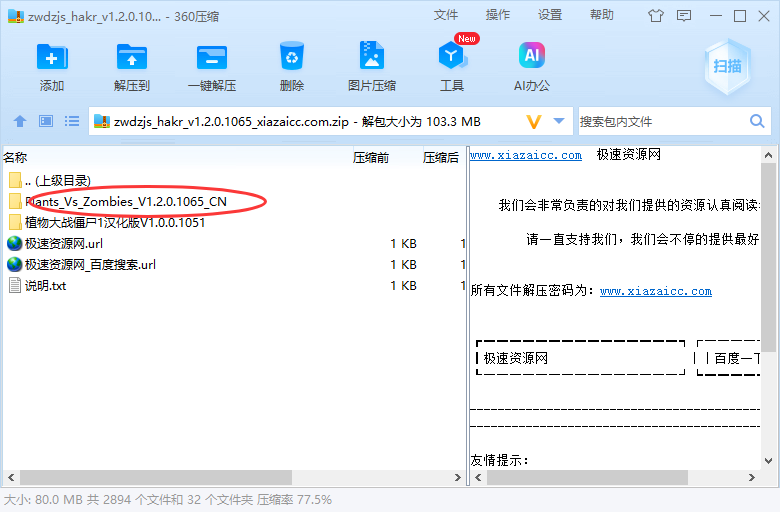780x512 pixels.
Task: Click the 添加 (Add) toolbar icon
Action: (x=52, y=67)
